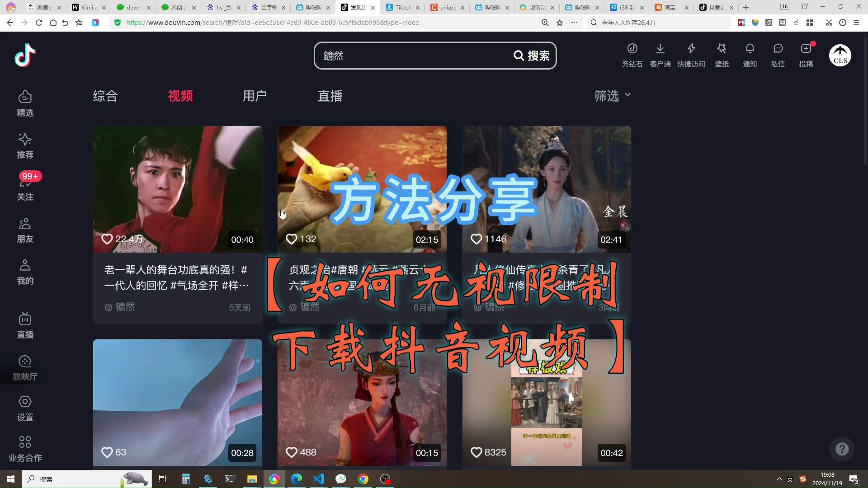Image resolution: width=868 pixels, height=488 pixels.
Task: Open 朋友 in the left sidebar
Action: [x=25, y=230]
